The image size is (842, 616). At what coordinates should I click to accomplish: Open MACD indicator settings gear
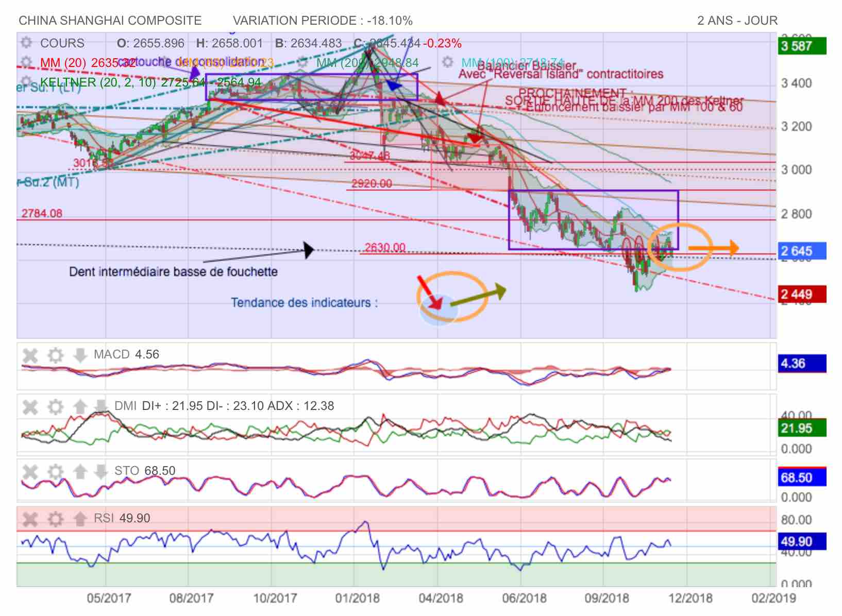(x=55, y=355)
